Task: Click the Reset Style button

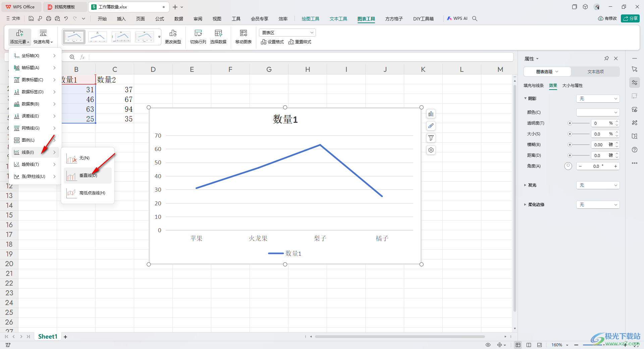Action: (x=300, y=42)
